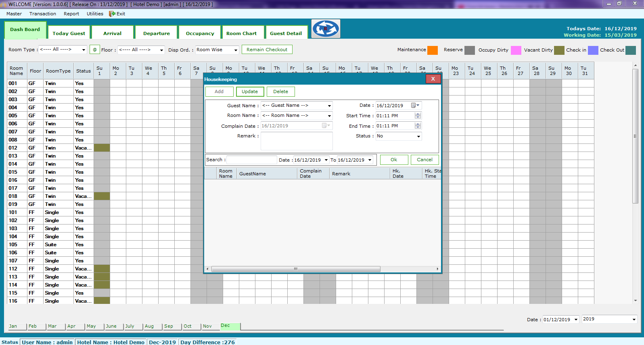Viewport: 644px width, 345px height.
Task: Switch to the Room Chart tab
Action: pos(241,33)
